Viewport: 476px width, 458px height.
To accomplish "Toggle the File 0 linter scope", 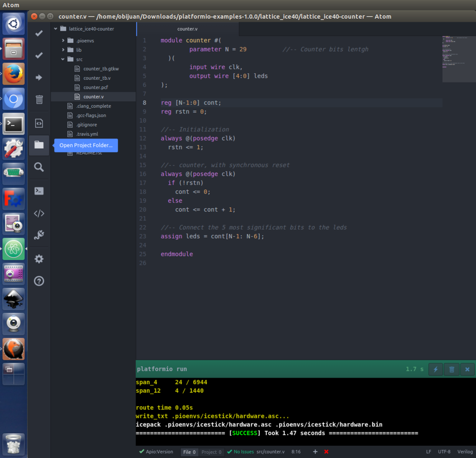I will 189,452.
